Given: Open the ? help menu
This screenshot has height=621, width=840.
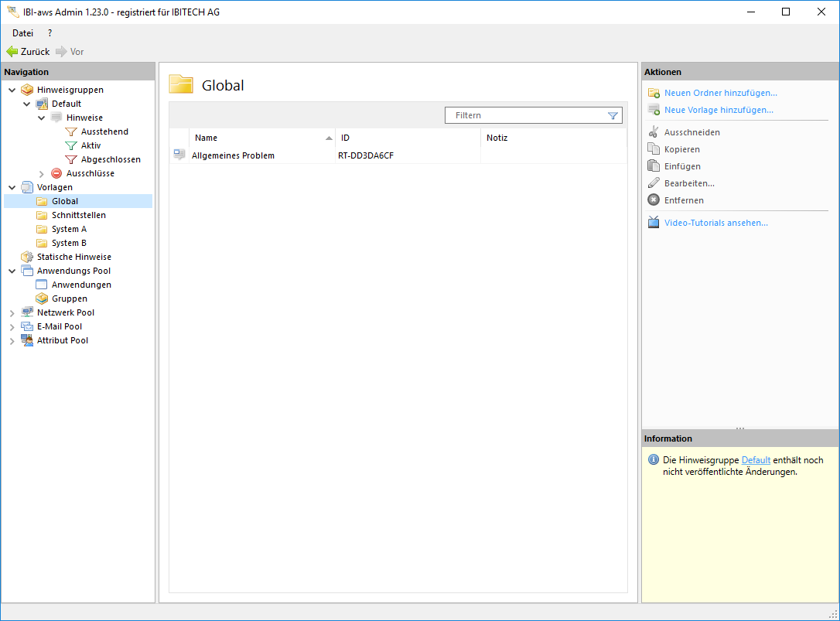Looking at the screenshot, I should pos(50,33).
